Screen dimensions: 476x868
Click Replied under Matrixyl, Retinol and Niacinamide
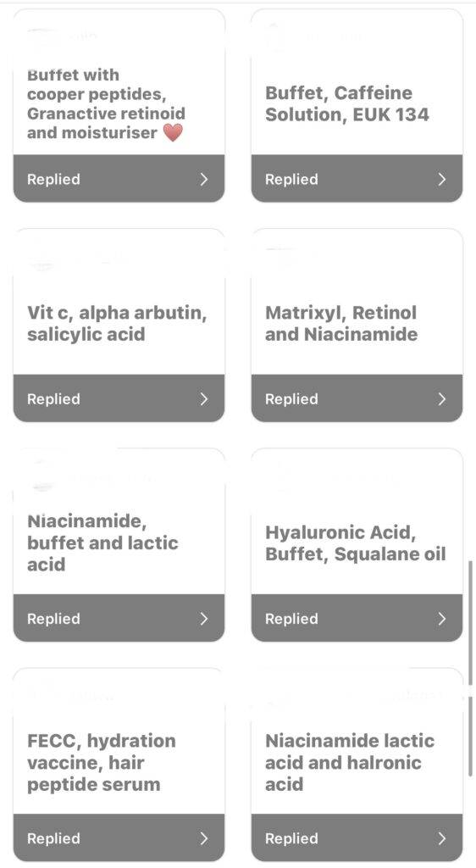pyautogui.click(x=291, y=399)
